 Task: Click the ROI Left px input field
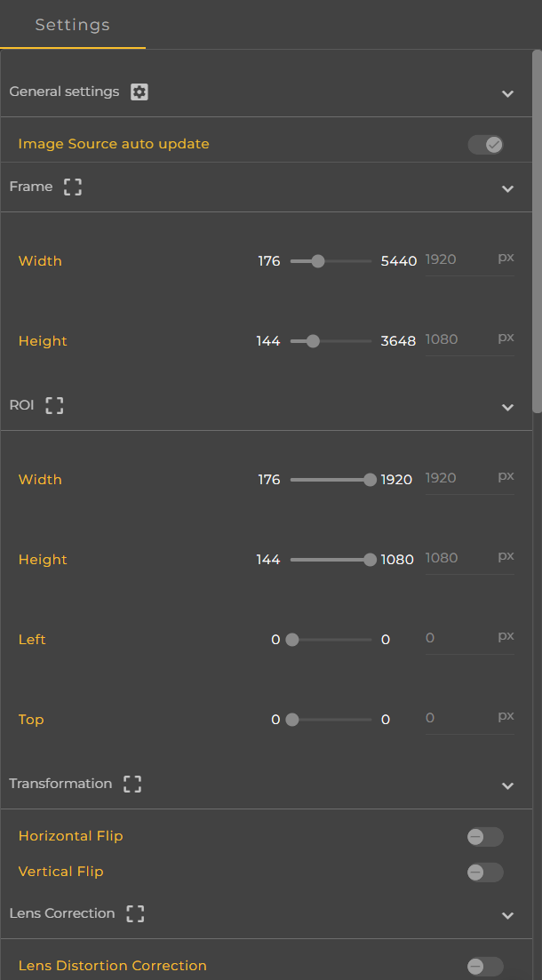[x=457, y=638]
